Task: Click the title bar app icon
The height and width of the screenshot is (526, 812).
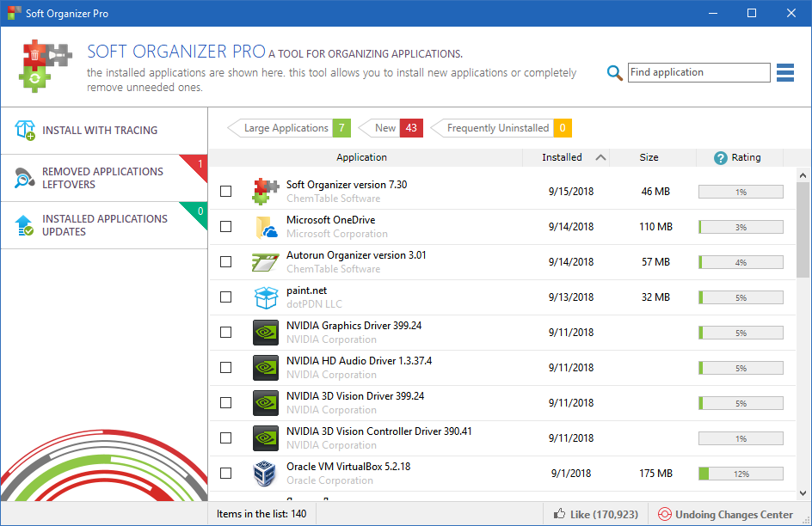Action: tap(15, 14)
